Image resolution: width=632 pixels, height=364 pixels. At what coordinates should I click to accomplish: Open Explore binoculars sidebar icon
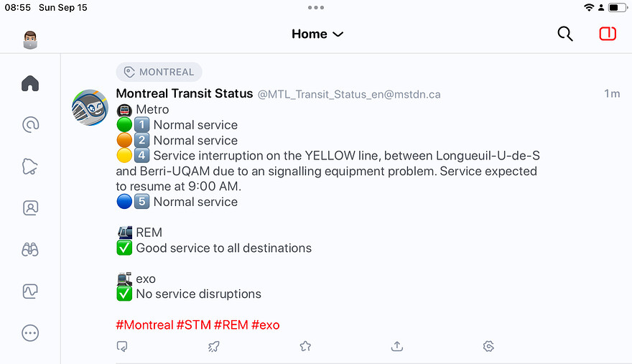coord(30,250)
